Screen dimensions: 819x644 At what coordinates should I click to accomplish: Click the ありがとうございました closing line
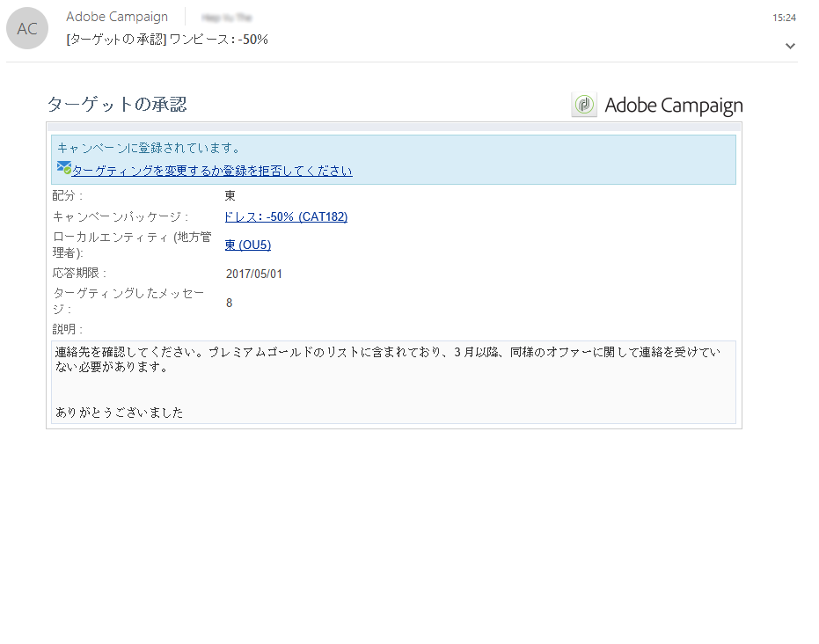point(119,413)
